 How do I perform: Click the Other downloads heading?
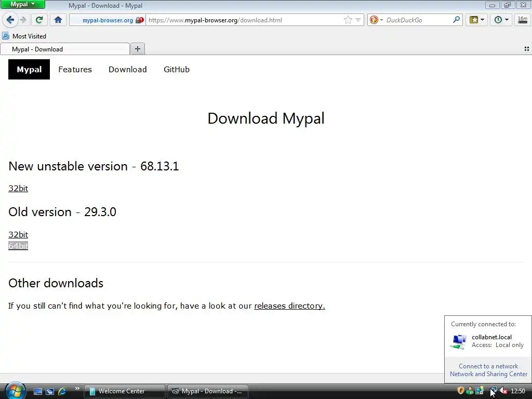[56, 283]
